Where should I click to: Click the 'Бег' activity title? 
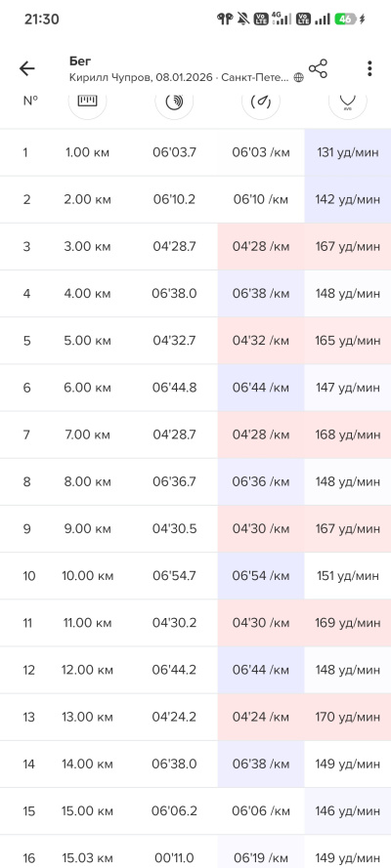[x=80, y=61]
